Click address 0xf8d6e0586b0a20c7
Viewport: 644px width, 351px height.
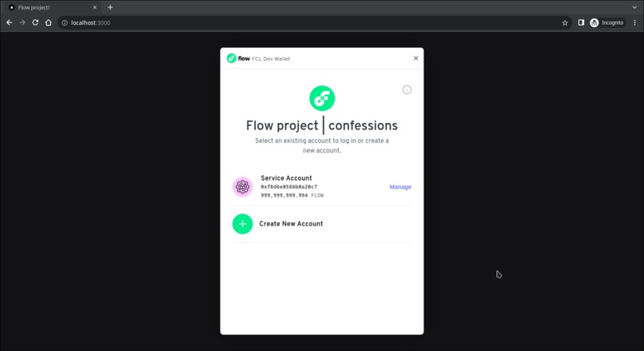[x=288, y=186]
